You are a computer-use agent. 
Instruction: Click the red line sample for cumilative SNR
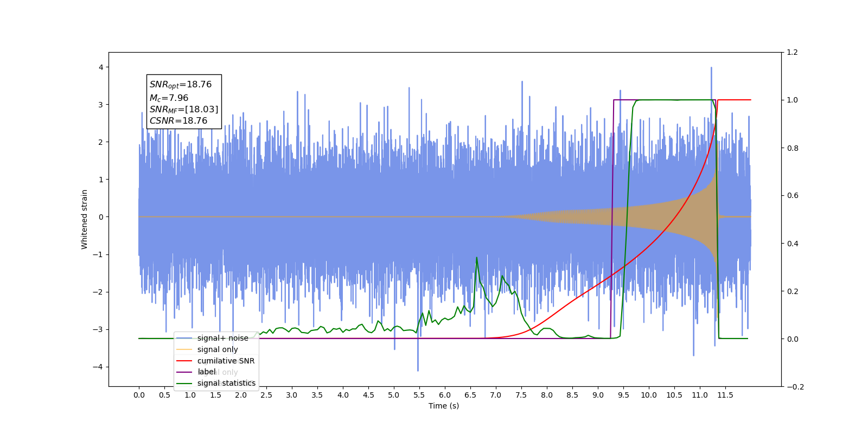point(184,361)
